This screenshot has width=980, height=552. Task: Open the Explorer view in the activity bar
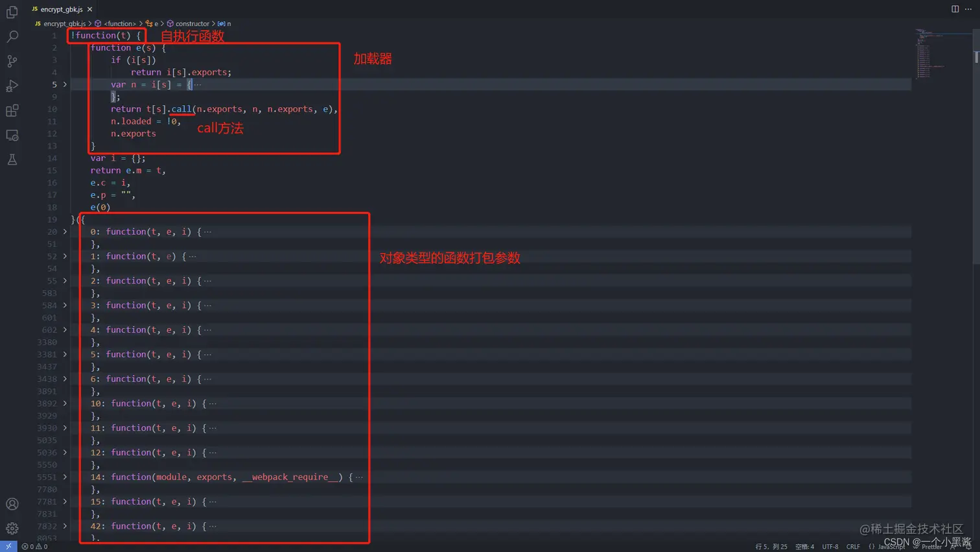(12, 10)
